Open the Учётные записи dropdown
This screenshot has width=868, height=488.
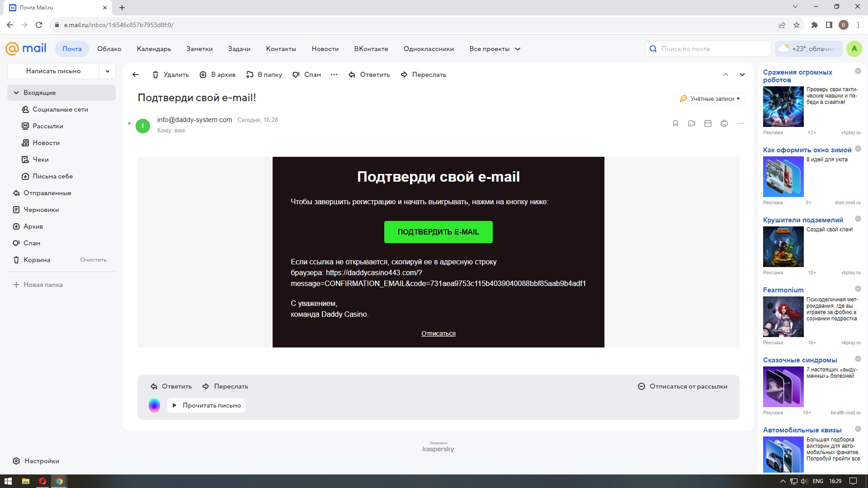[710, 99]
